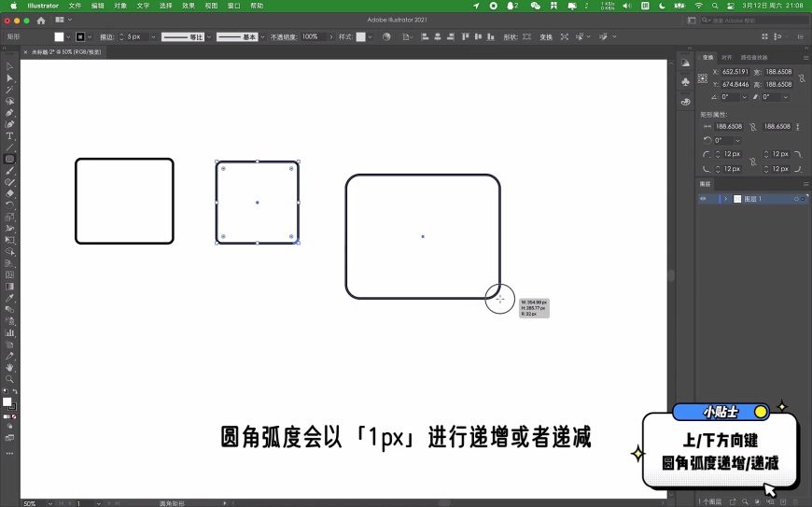Click the X position field 652.5191
The height and width of the screenshot is (507, 812).
click(x=735, y=72)
